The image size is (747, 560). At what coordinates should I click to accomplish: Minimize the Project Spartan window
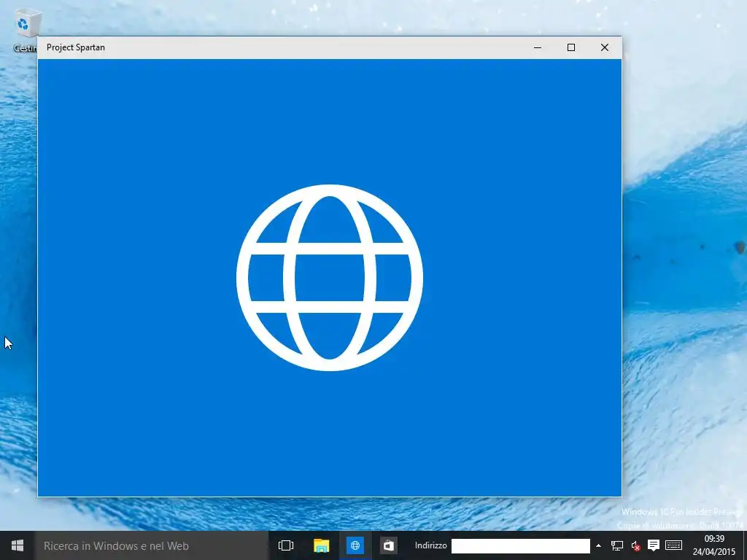(538, 47)
